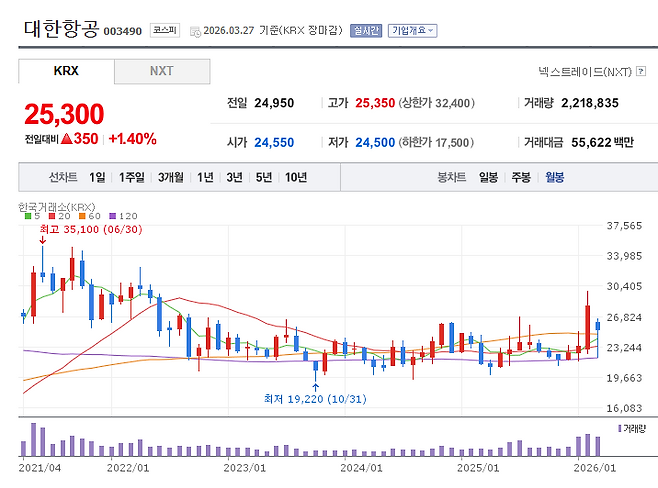Select the 1주일 line chart period

click(x=132, y=177)
